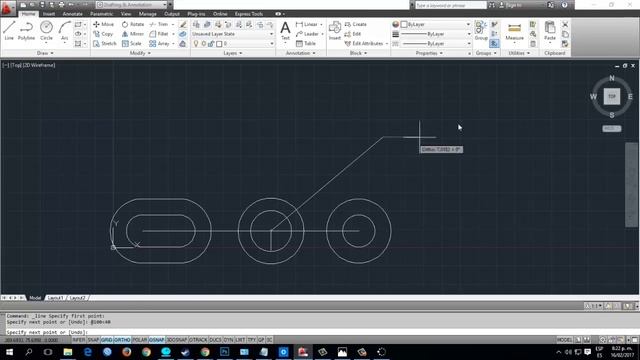This screenshot has height=360, width=640.
Task: Click Sign In in title bar
Action: click(x=510, y=5)
